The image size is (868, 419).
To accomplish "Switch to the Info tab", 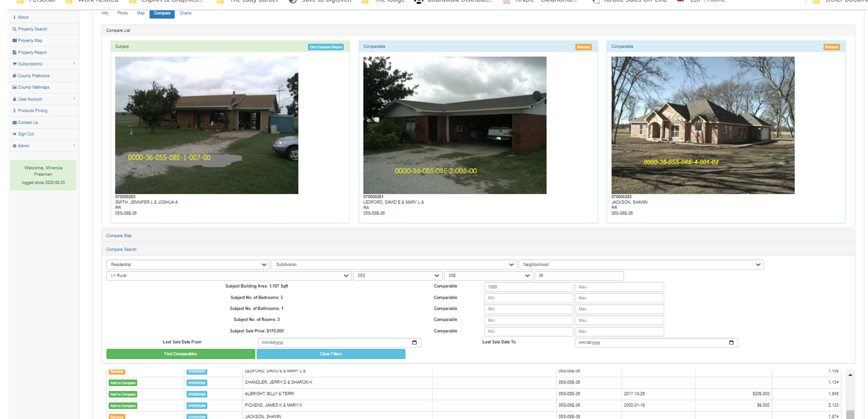I will point(105,13).
